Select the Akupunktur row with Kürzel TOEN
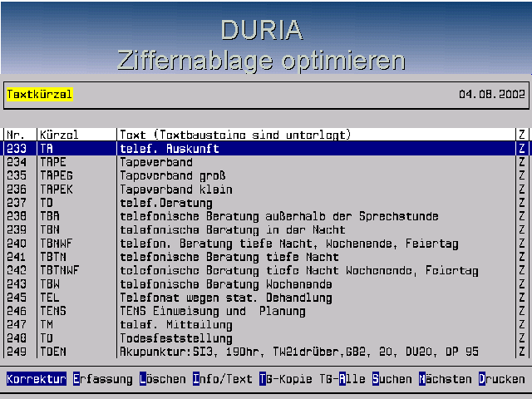Image resolution: width=532 pixels, height=399 pixels. tap(266, 352)
